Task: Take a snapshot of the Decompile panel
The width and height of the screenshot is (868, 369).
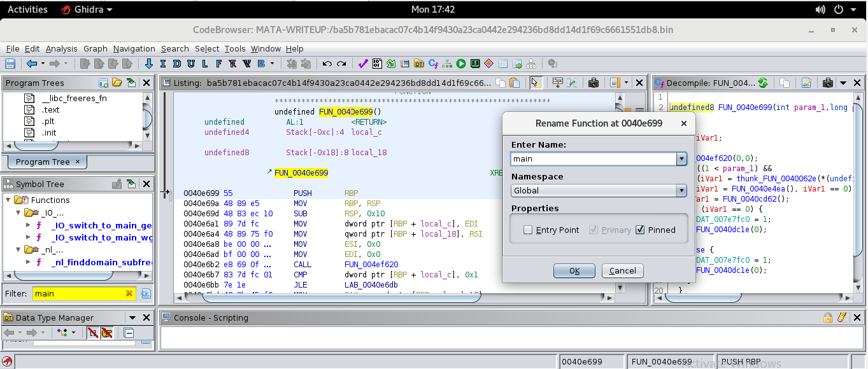Action: click(828, 83)
